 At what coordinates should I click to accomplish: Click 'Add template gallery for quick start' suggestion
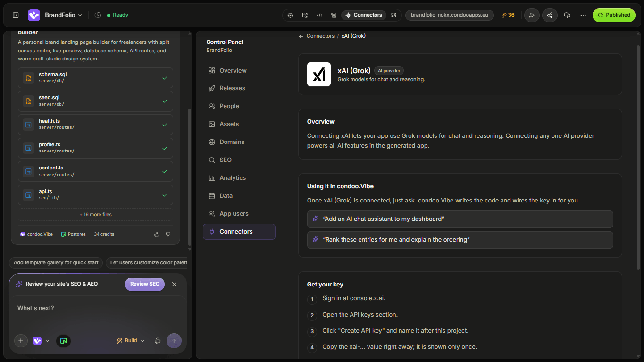coord(56,263)
